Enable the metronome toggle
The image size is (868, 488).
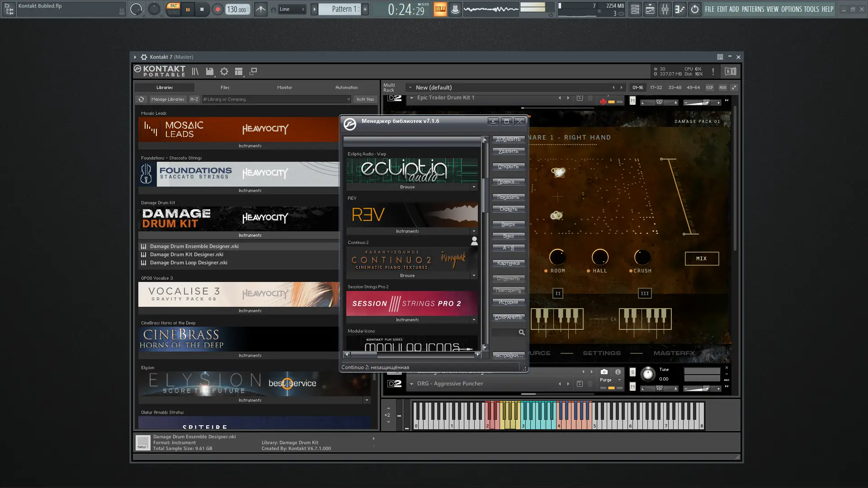tap(261, 9)
